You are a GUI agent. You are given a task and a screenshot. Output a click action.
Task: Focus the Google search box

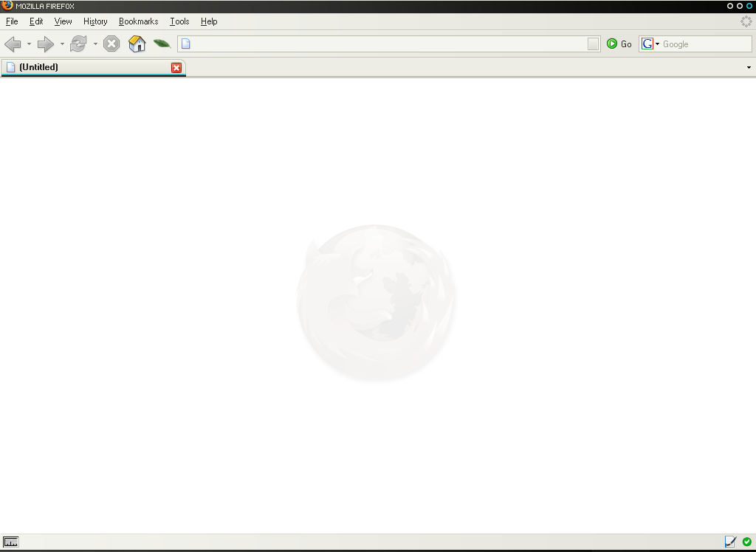pyautogui.click(x=706, y=44)
